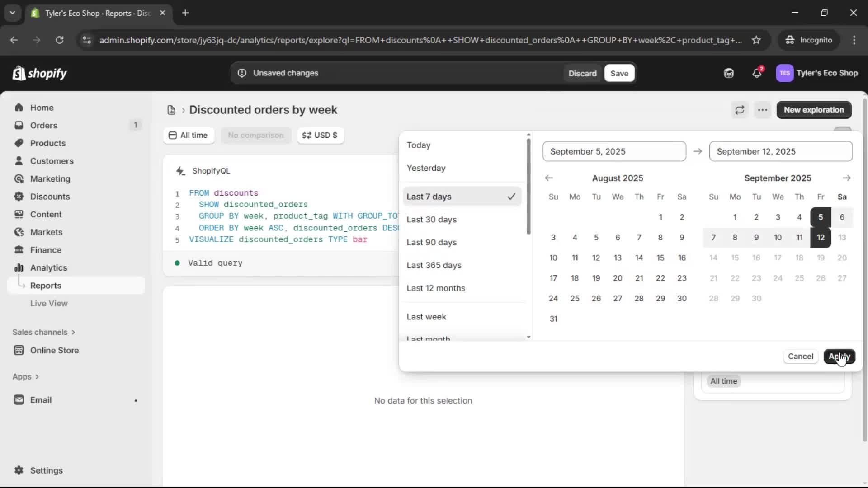
Task: Open the USD $ currency dropdown
Action: [320, 135]
